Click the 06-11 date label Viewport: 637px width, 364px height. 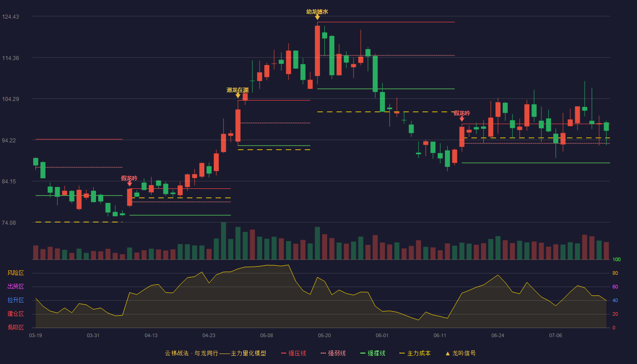tap(440, 335)
